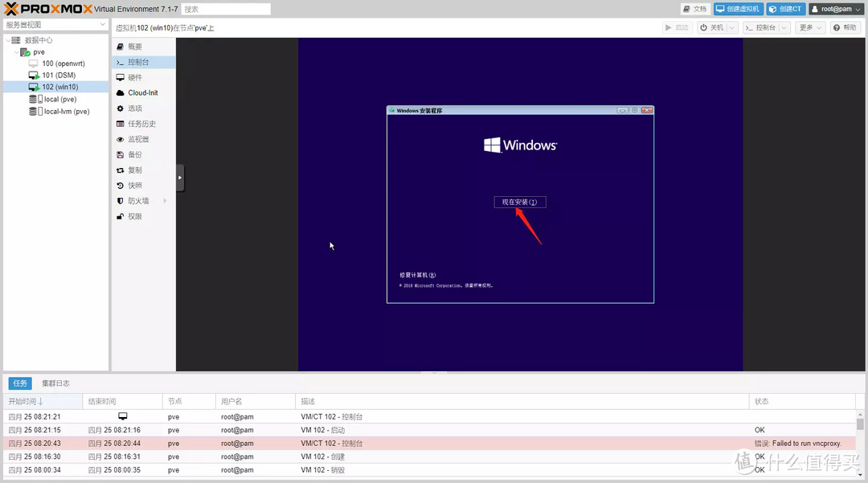The width and height of the screenshot is (868, 483).
Task: Click the 启动 start button
Action: [x=677, y=27]
